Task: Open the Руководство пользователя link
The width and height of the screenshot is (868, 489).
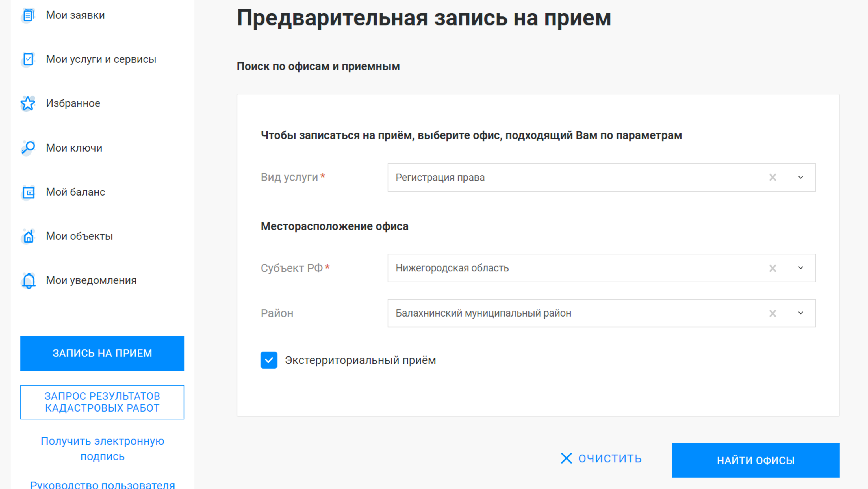Action: coord(103,485)
